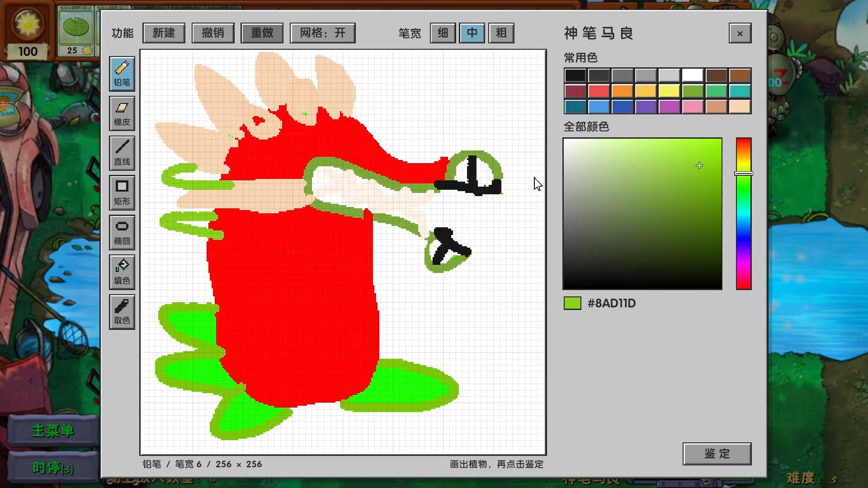Image resolution: width=868 pixels, height=488 pixels.
Task: Choose the rectangle (矩形) tool
Action: pyautogui.click(x=122, y=193)
